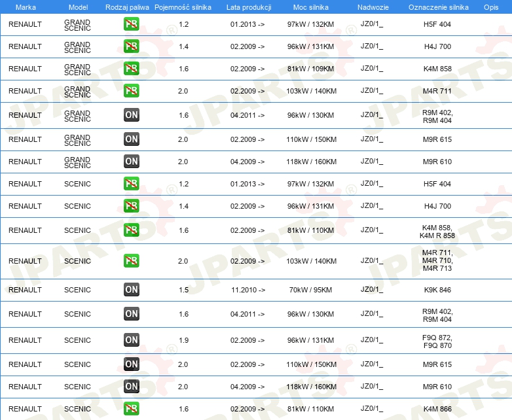
Task: Click petrol icon for Scenic K4M 866
Action: pos(131,409)
